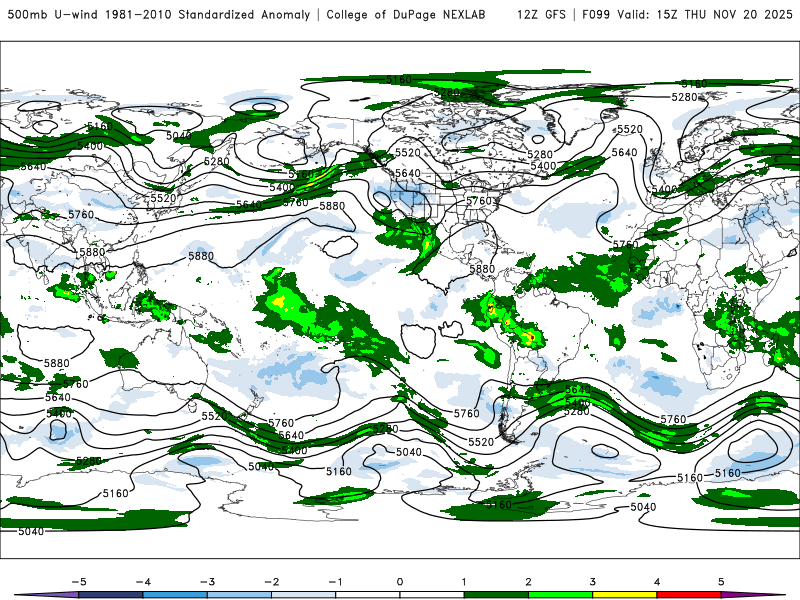Click the '-5' color bar label
The image size is (800, 600).
(79, 582)
